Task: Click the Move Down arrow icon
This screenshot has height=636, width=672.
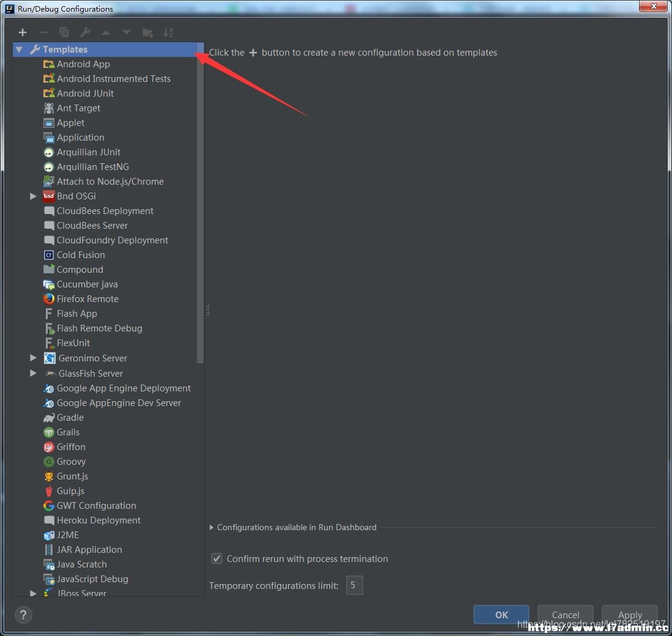Action: 127,32
